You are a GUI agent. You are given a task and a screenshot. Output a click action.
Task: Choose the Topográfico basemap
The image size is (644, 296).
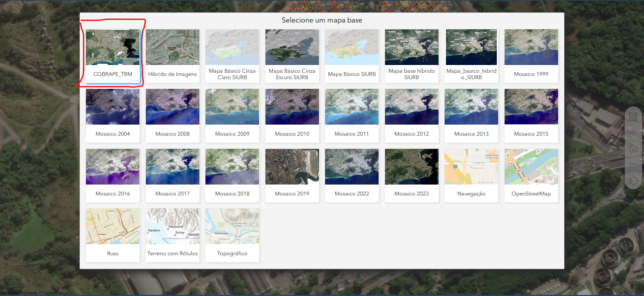point(232,235)
